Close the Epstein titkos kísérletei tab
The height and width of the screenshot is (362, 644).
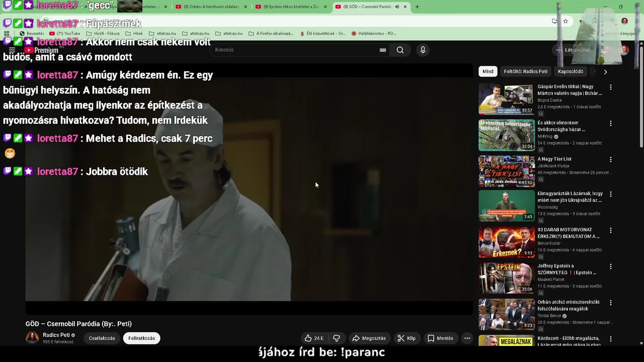(325, 7)
